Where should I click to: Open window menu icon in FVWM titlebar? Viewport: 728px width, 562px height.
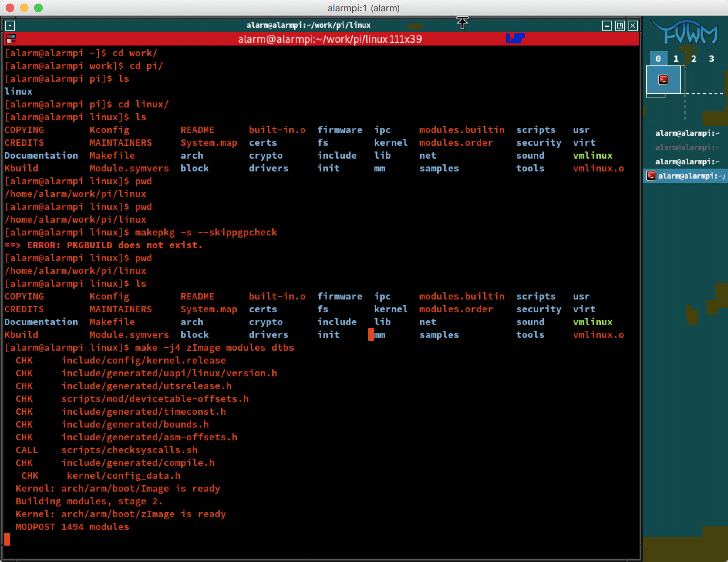click(10, 26)
